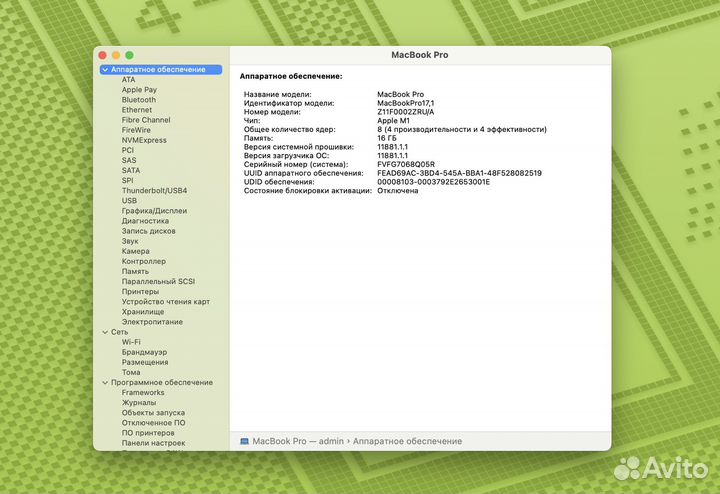This screenshot has width=720, height=494.
Task: Select USB in the sidebar
Action: pyautogui.click(x=129, y=201)
